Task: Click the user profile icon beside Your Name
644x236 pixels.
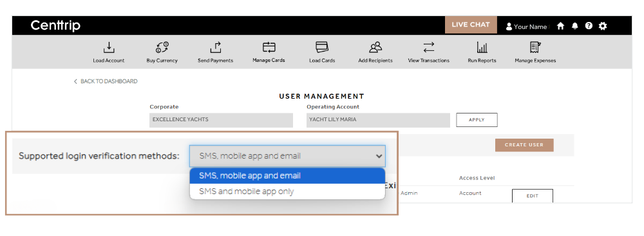Action: coord(509,26)
